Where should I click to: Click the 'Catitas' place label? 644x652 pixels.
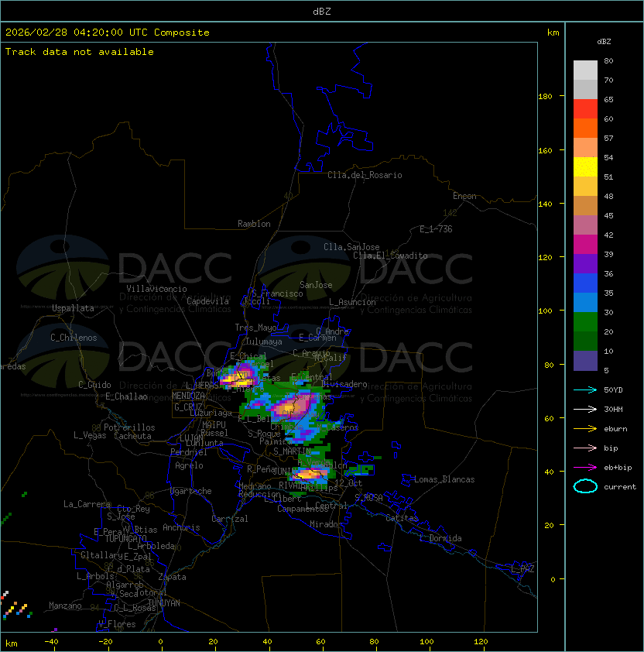402,518
